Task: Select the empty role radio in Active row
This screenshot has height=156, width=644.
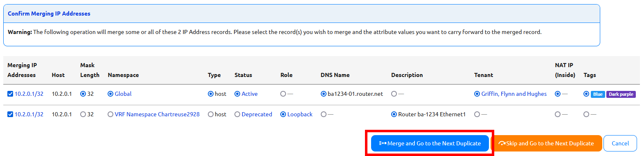Action: tap(283, 94)
